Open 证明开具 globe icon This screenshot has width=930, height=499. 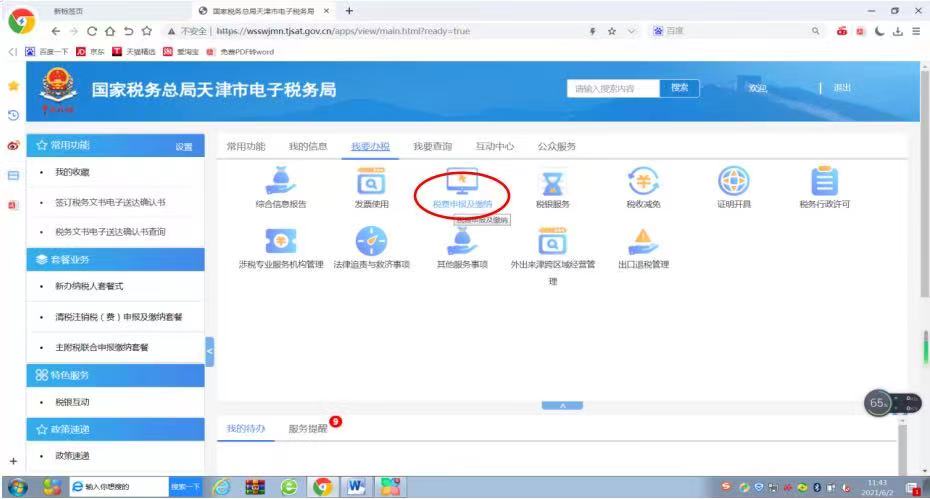tap(734, 181)
